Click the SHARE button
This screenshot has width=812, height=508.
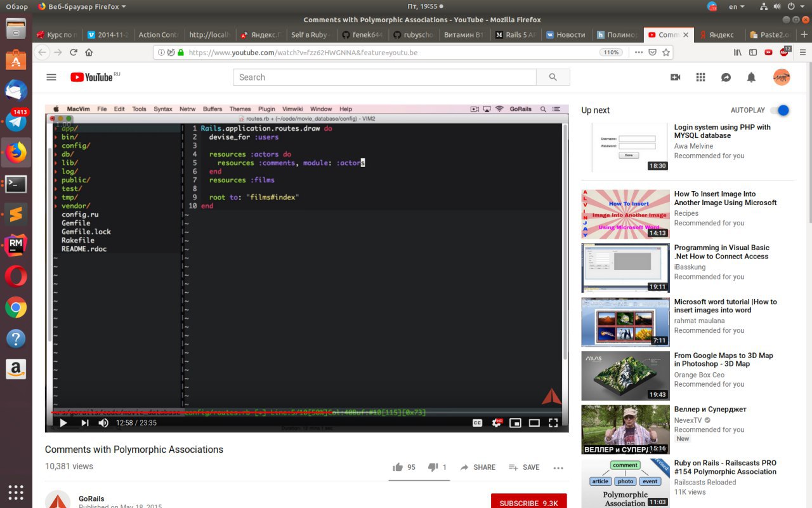pos(478,467)
